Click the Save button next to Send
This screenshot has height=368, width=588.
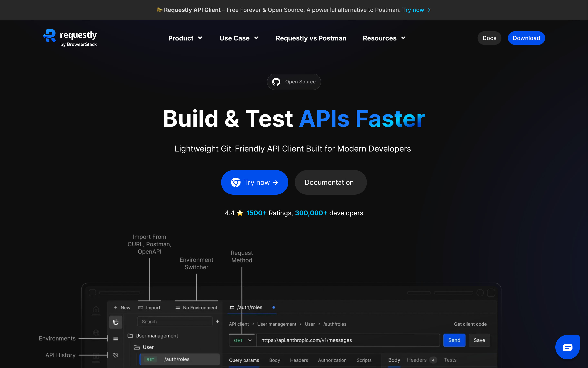[479, 340]
